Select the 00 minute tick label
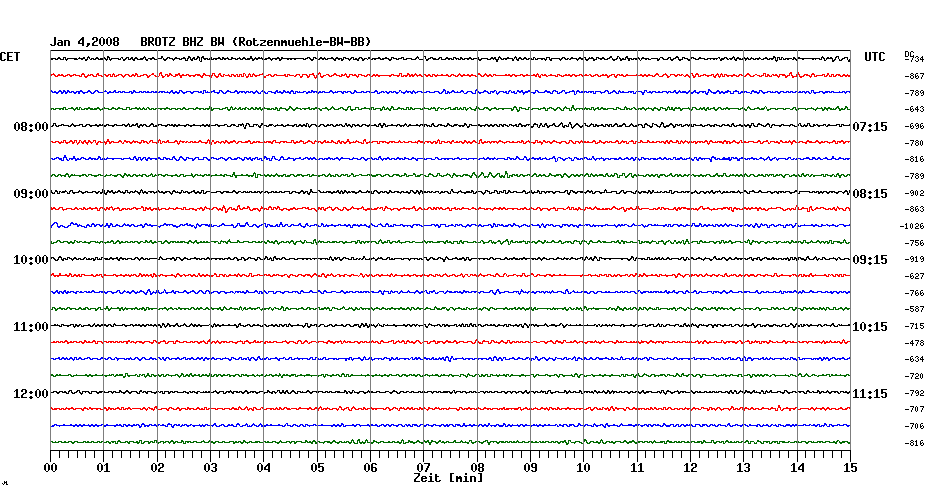The width and height of the screenshot is (930, 494). [x=51, y=467]
